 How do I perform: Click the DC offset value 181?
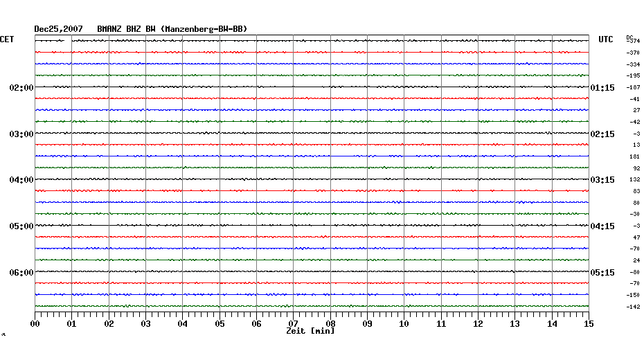[x=635, y=157]
